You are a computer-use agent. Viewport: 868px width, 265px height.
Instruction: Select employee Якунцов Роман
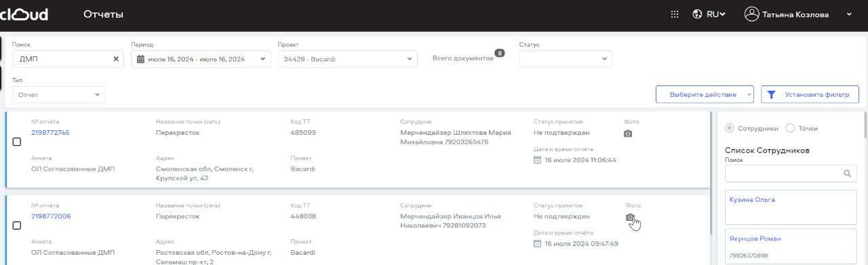point(791,246)
